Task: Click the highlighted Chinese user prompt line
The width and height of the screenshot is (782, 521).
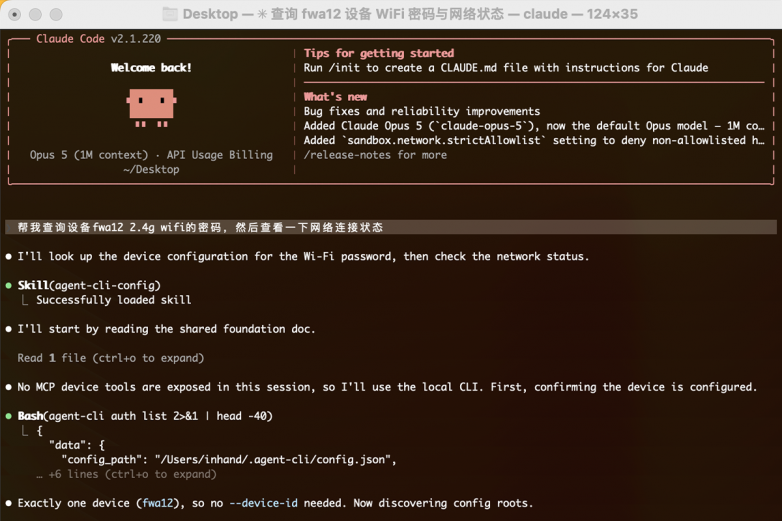Action: click(391, 227)
